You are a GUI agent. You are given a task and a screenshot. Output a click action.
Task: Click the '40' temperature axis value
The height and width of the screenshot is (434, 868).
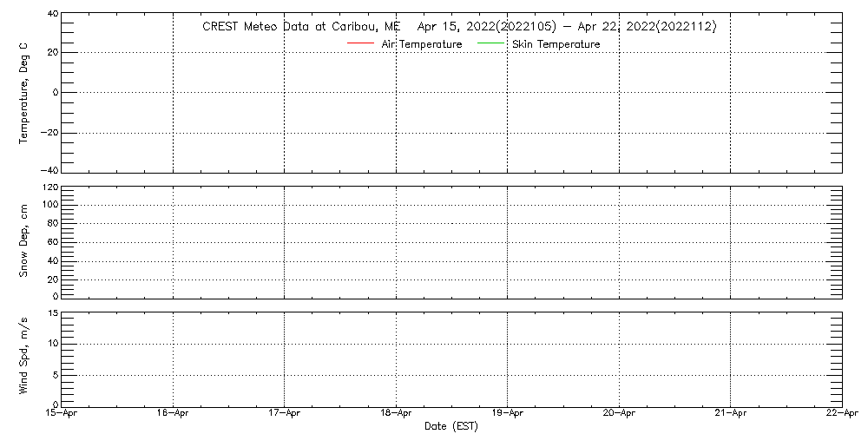click(53, 13)
